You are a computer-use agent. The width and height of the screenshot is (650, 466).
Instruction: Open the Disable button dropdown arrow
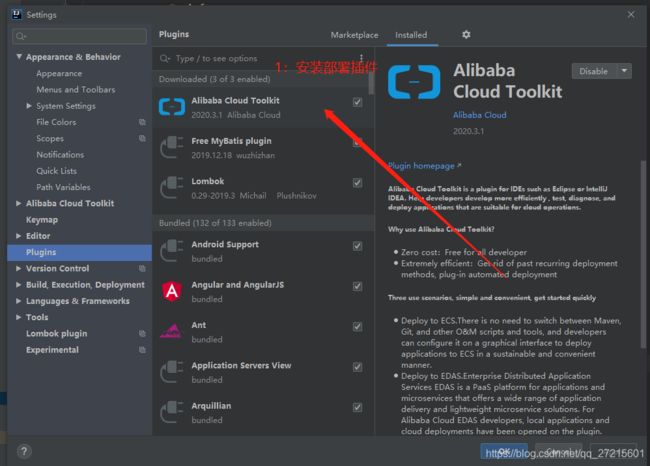[624, 71]
